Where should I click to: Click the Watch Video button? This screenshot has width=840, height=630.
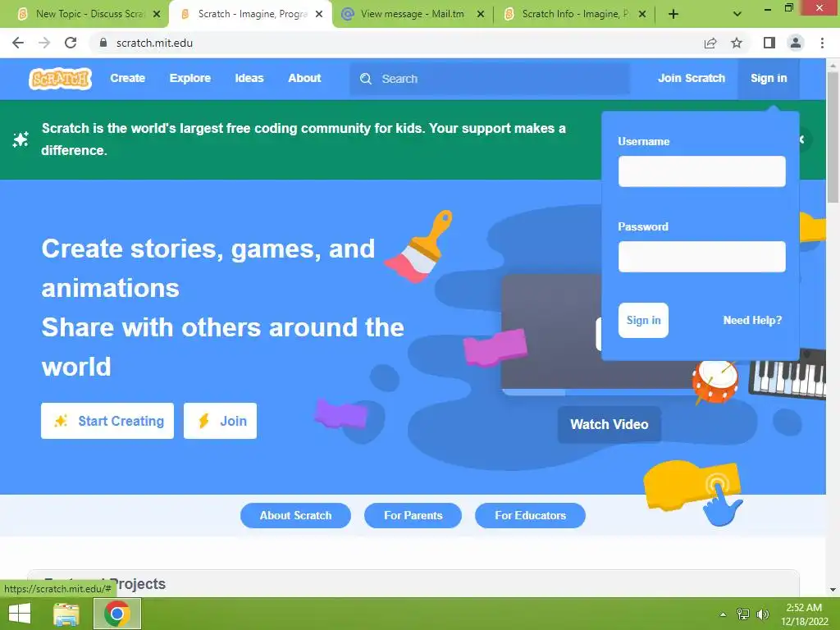pos(609,424)
